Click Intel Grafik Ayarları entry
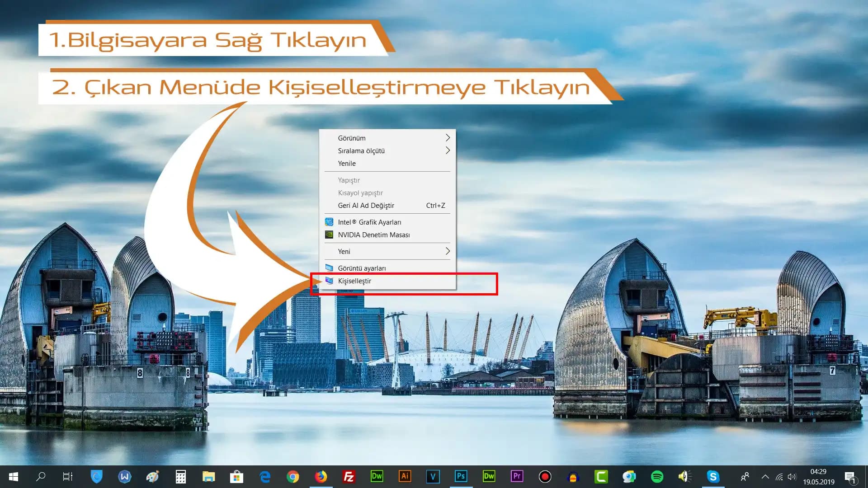This screenshot has width=868, height=488. tap(369, 222)
